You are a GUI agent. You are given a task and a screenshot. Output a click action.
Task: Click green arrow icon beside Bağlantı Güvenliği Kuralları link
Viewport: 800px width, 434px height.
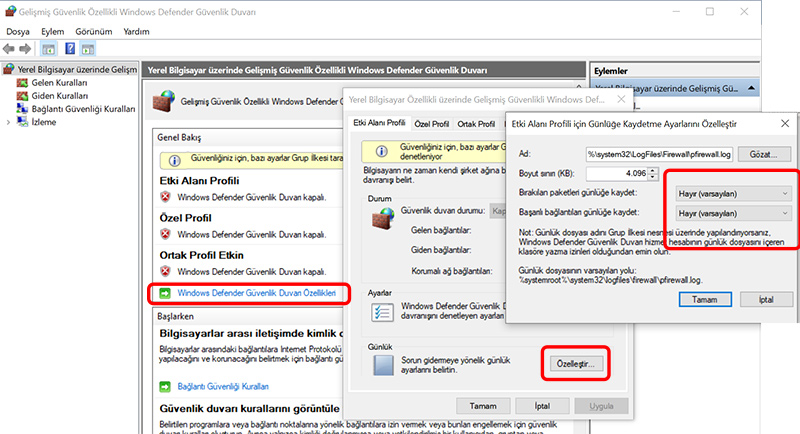[x=165, y=387]
